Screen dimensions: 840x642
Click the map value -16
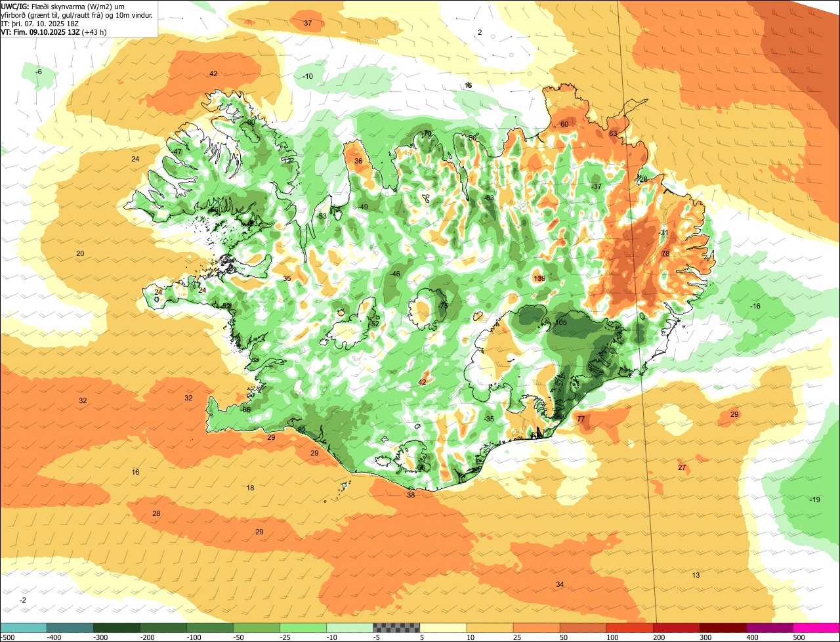click(755, 307)
